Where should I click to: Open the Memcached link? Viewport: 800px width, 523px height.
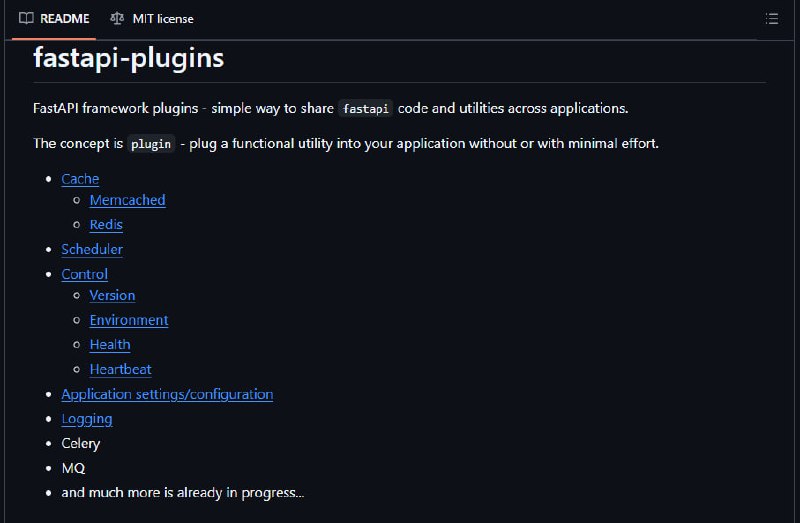click(128, 200)
